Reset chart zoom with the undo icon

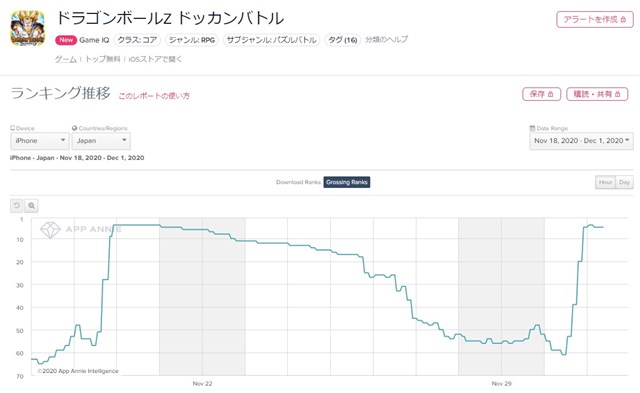17,206
